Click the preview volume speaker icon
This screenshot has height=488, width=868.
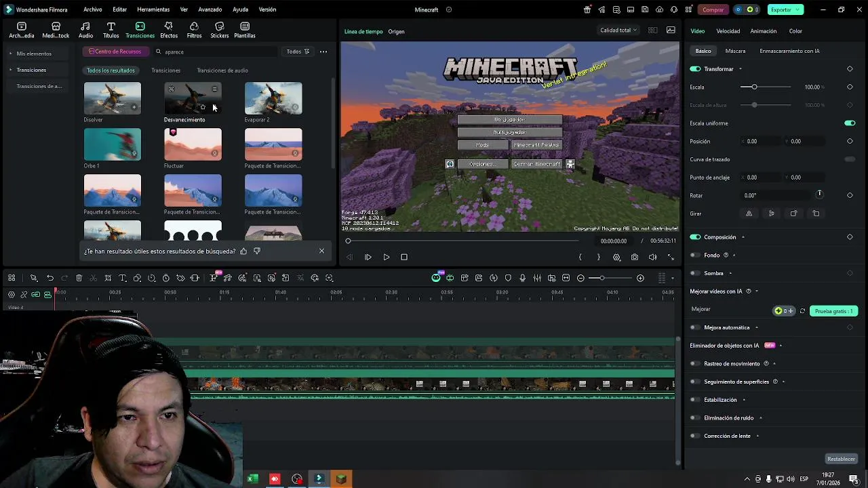tap(652, 257)
